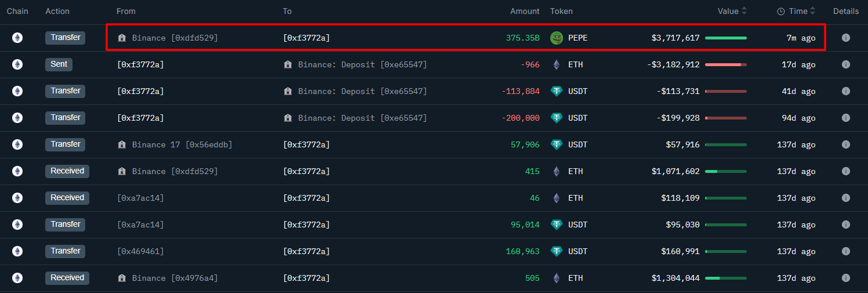Sort by Value using the header arrows
Image resolution: width=868 pixels, height=293 pixels.
tap(744, 11)
